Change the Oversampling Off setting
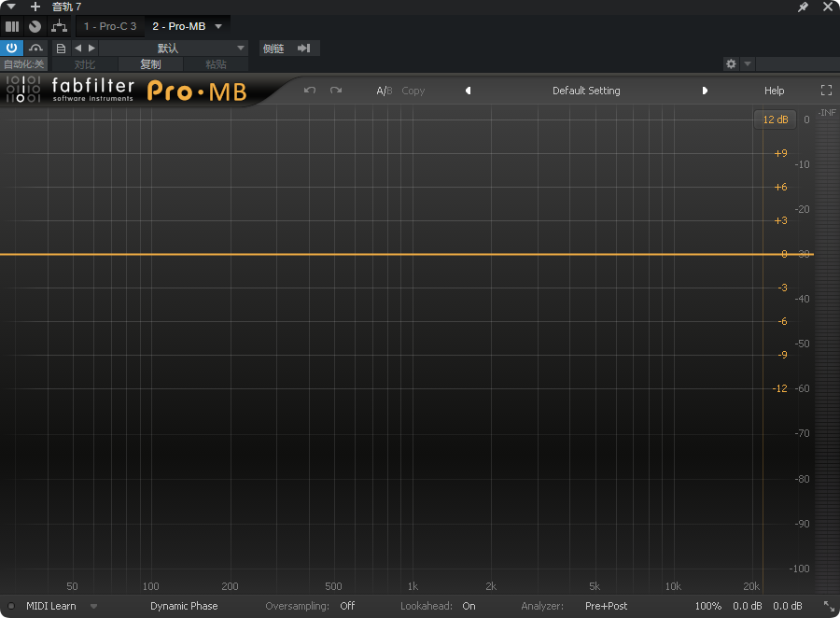840x618 pixels. 347,606
